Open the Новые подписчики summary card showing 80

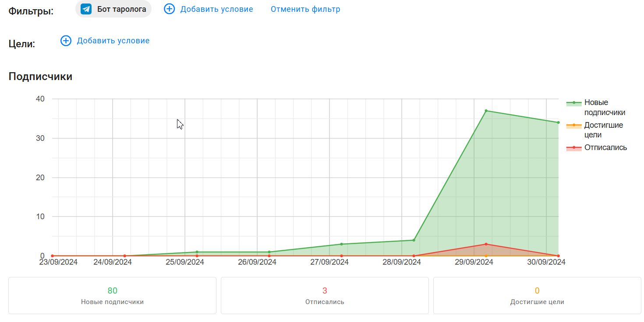coord(112,295)
